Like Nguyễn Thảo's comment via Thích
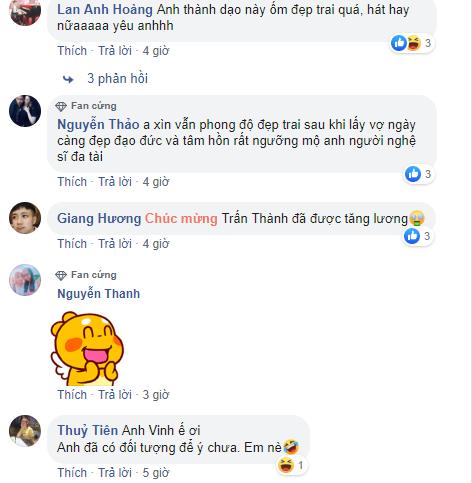472x483 pixels. coord(72,182)
